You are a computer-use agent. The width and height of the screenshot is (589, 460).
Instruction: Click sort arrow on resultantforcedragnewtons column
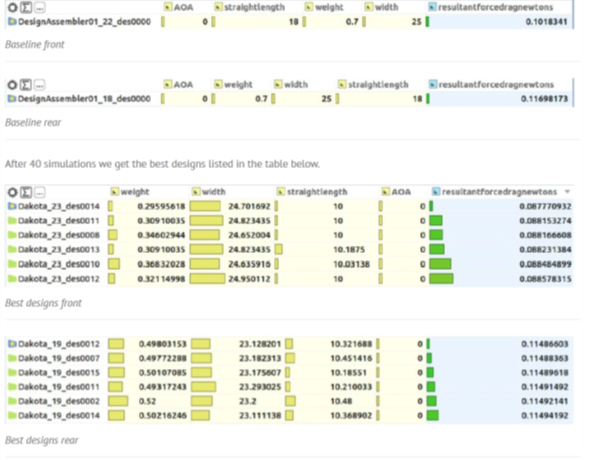[x=567, y=192]
